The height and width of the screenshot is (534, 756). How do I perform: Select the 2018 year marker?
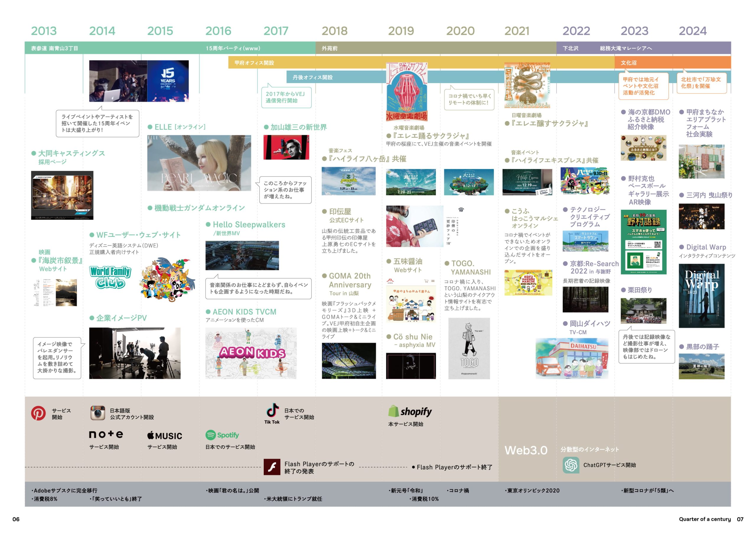[334, 31]
